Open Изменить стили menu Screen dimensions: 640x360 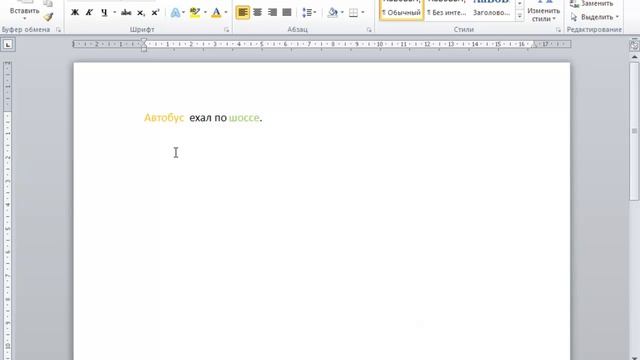[543, 11]
